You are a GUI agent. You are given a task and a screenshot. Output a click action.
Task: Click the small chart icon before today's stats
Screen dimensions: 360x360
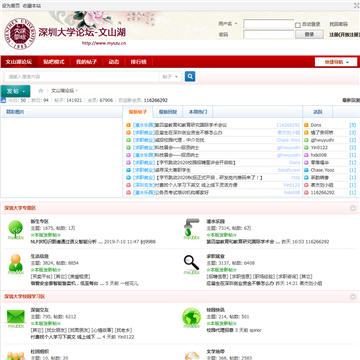pyautogui.click(x=3, y=100)
